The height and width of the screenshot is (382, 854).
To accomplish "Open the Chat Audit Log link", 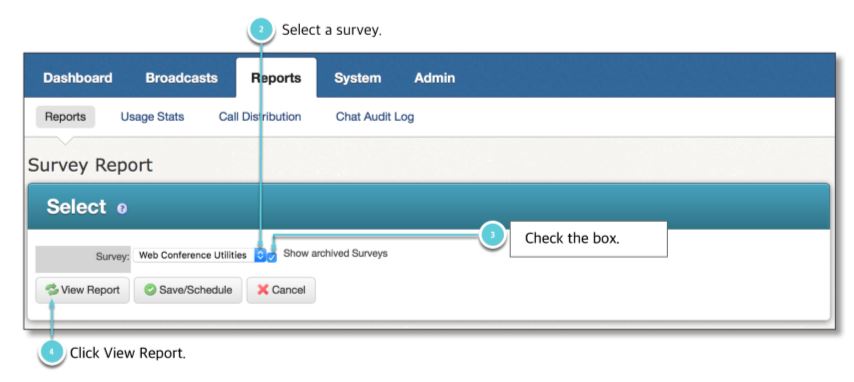I will tap(375, 117).
